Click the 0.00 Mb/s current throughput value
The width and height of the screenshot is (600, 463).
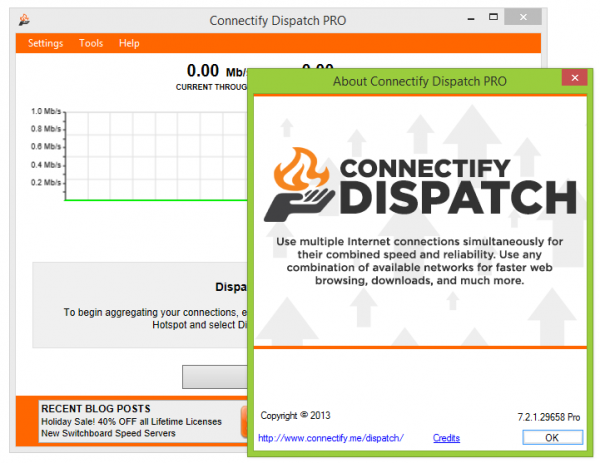(x=217, y=71)
